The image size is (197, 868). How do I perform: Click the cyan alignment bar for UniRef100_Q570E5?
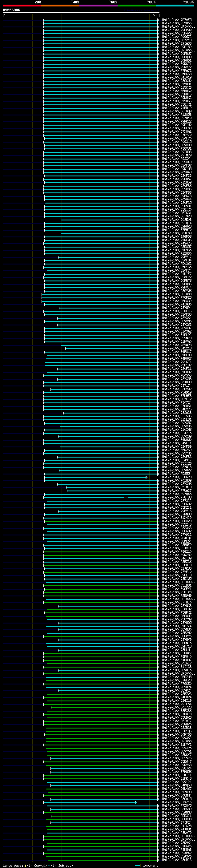(101, 20)
